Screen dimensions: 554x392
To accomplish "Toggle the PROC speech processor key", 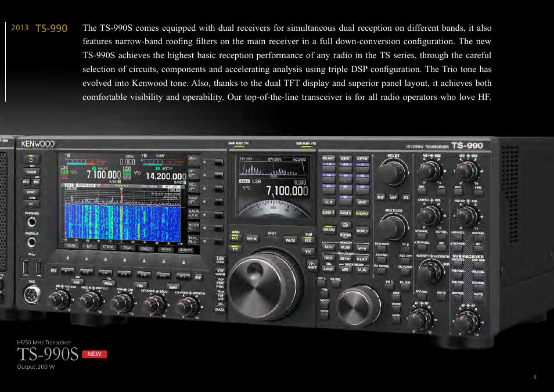I will tap(108, 283).
